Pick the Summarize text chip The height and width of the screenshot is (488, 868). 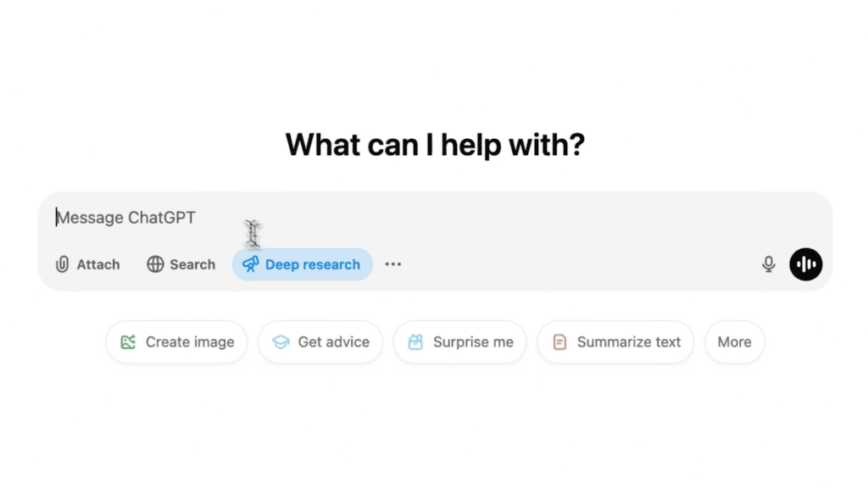click(615, 342)
